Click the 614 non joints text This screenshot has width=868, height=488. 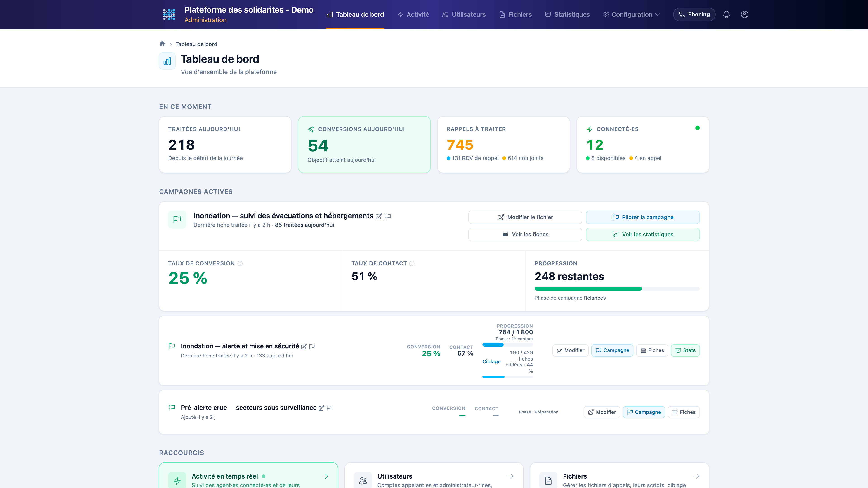(525, 158)
